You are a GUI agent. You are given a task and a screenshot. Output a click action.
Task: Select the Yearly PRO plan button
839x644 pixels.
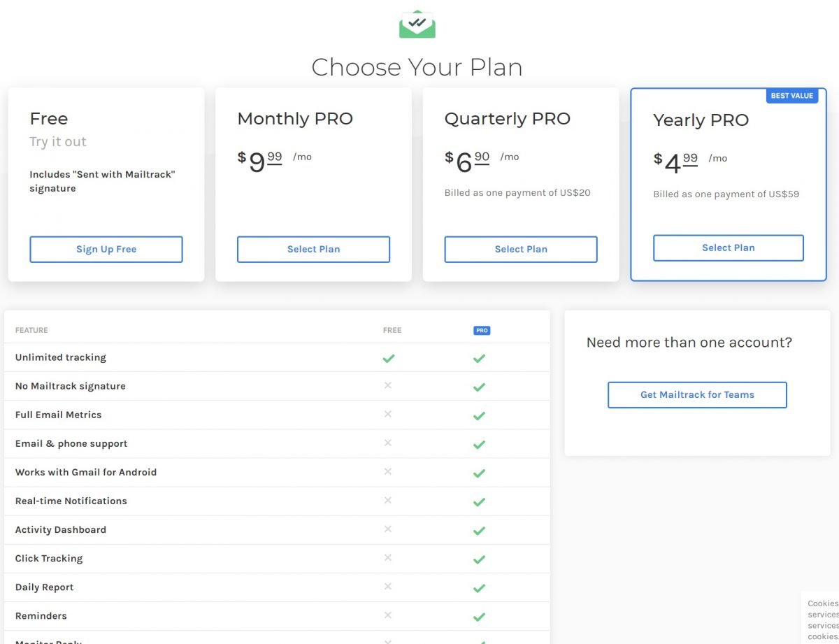point(728,248)
